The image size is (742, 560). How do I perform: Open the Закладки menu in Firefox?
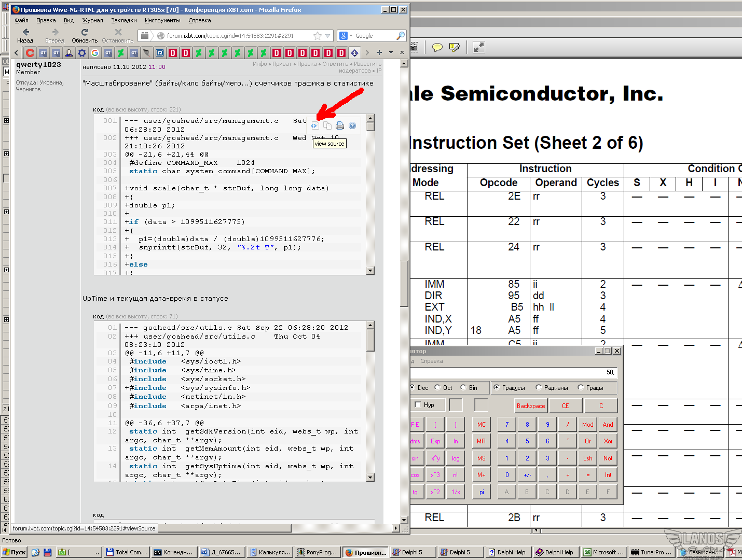123,20
